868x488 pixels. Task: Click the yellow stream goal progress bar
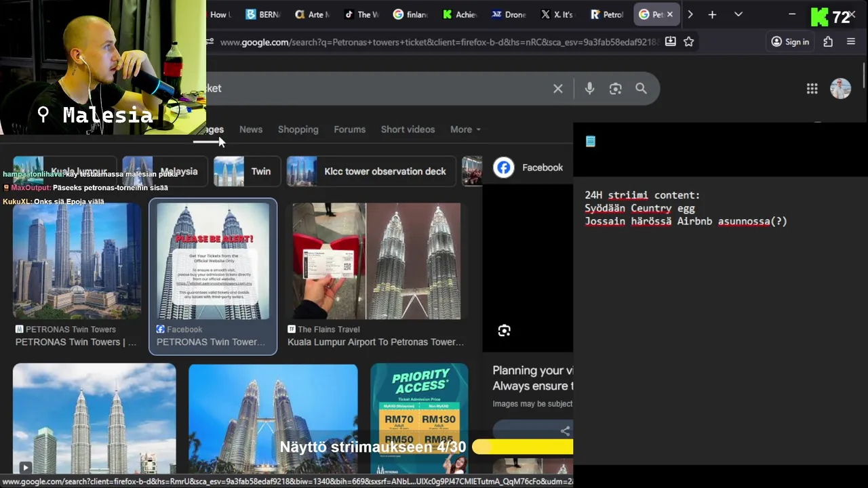tap(522, 447)
